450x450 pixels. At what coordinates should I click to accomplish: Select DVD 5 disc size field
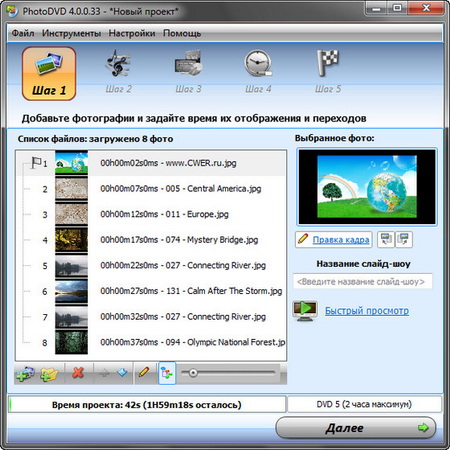[x=364, y=404]
